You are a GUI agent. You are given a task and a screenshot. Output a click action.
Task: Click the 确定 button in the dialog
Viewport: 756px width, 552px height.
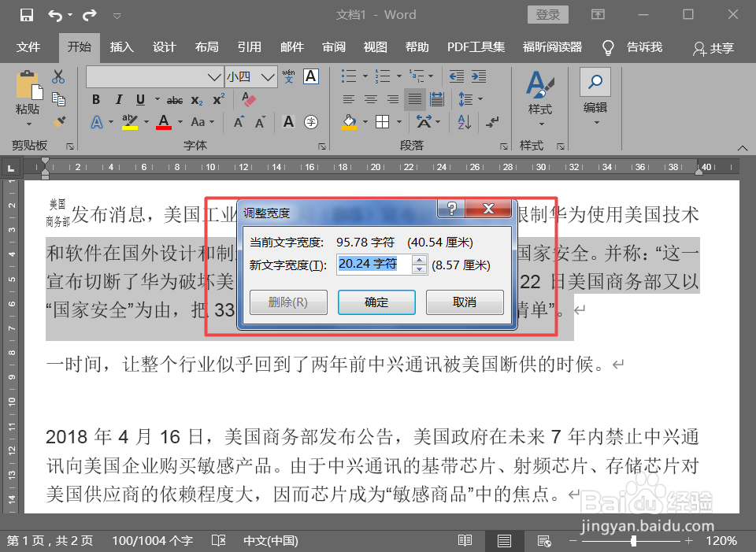[x=376, y=302]
